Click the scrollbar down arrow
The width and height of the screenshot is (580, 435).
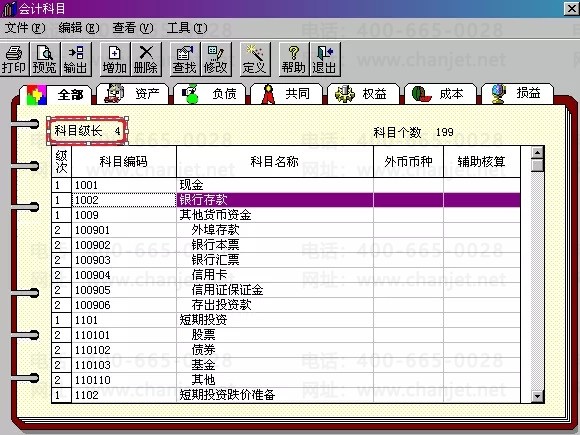(x=537, y=397)
